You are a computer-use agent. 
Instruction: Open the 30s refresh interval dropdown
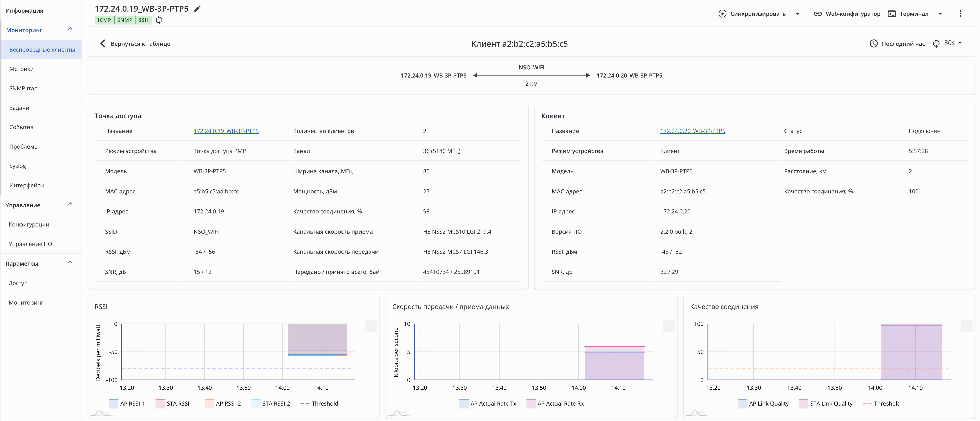pyautogui.click(x=953, y=43)
